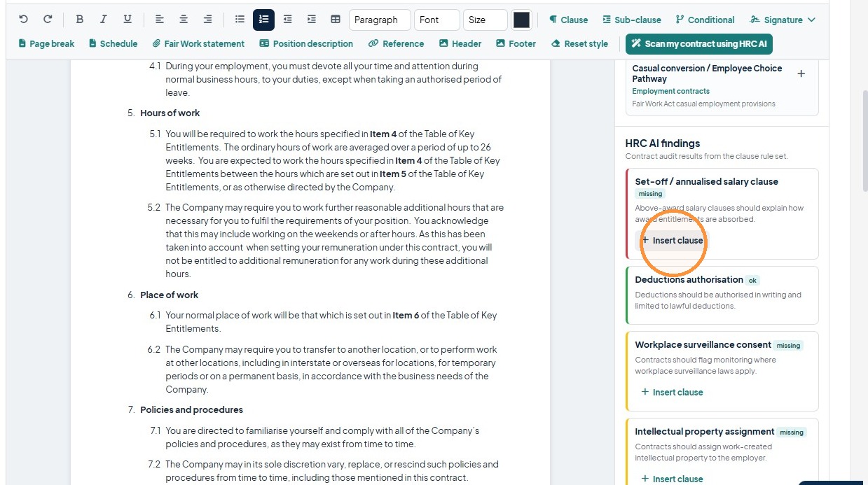Insert the Set-off annualised salary clause
The image size is (868, 485).
pyautogui.click(x=673, y=240)
